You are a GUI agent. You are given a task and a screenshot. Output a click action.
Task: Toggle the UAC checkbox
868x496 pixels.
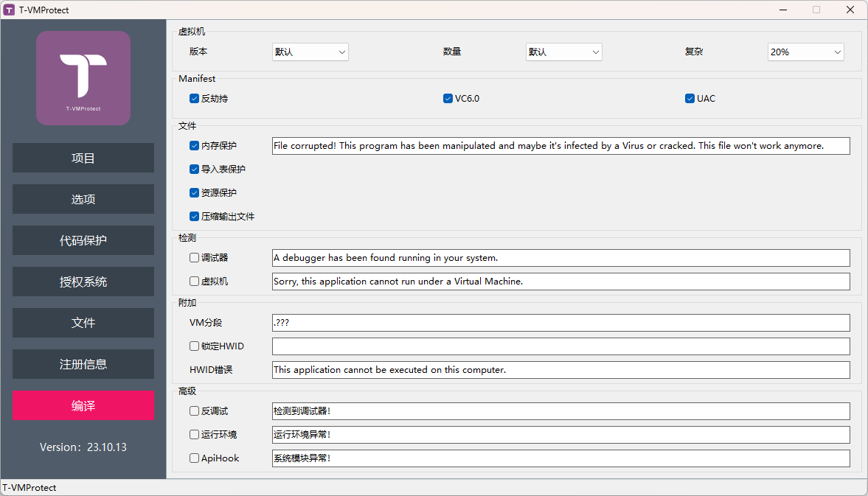[x=690, y=99]
